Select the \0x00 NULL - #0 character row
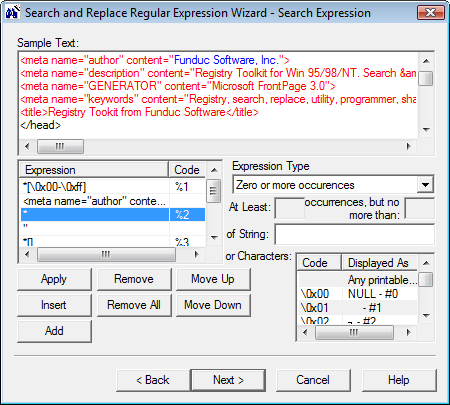 (357, 294)
